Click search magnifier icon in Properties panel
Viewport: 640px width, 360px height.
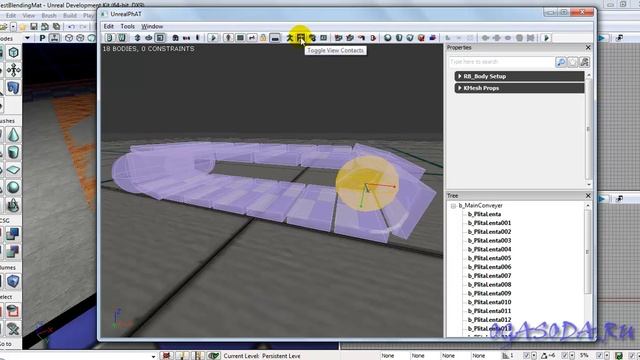(561, 62)
